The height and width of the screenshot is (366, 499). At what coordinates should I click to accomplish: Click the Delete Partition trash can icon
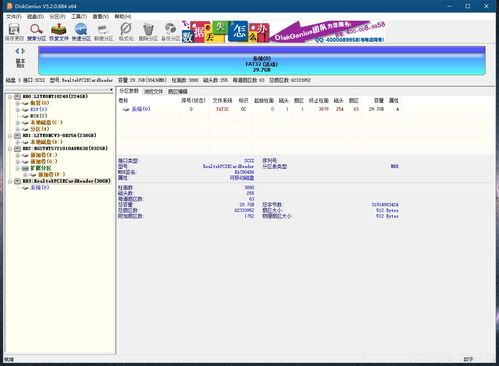148,32
